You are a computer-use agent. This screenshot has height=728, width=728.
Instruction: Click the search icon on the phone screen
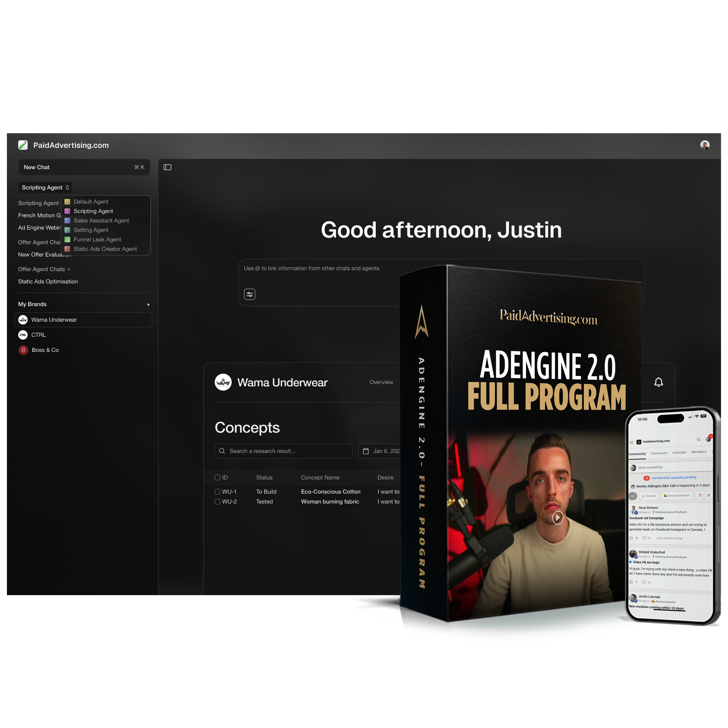click(x=698, y=439)
